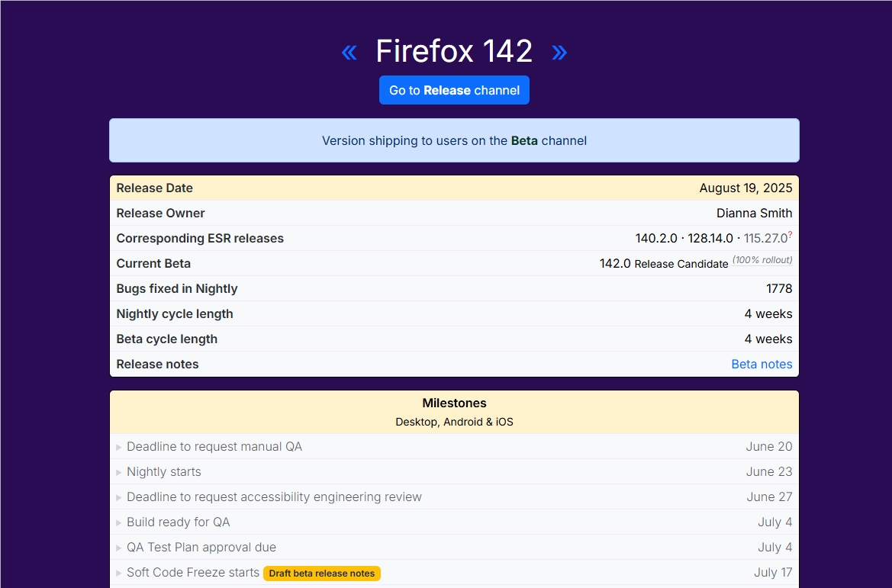This screenshot has width=892, height=588.
Task: Click the Go to Release channel button
Action: [x=454, y=89]
